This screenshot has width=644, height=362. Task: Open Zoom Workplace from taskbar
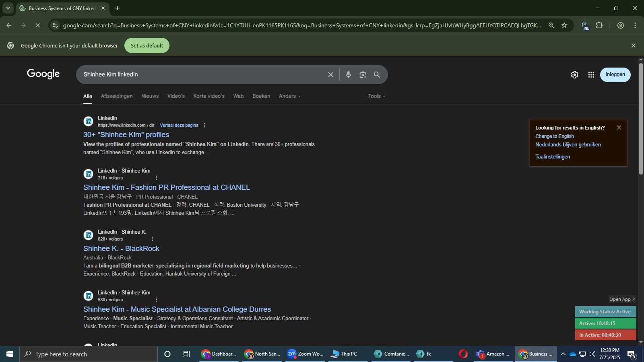pyautogui.click(x=306, y=354)
